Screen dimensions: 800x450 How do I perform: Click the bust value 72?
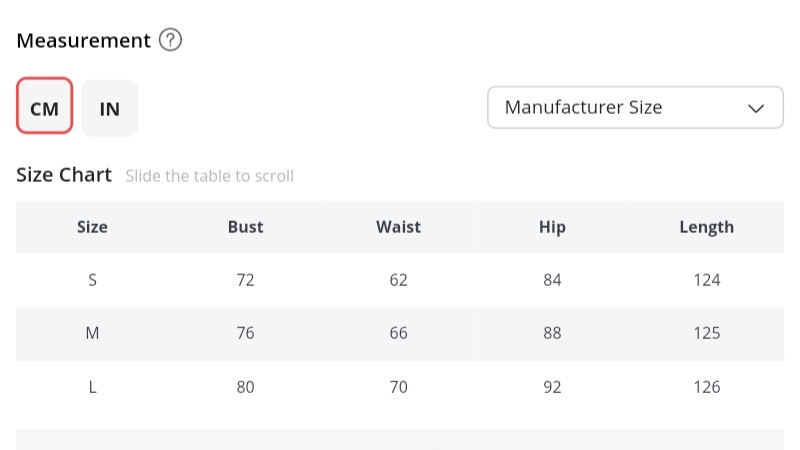coord(245,280)
